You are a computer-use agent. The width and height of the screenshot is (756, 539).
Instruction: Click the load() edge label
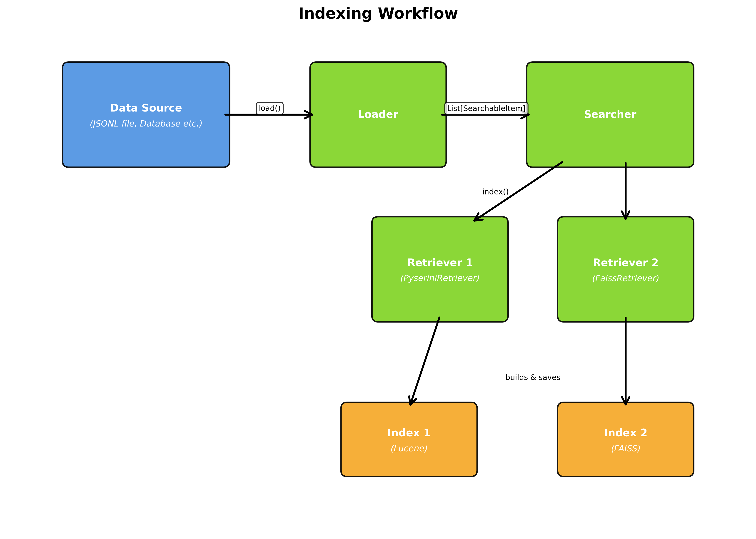270,108
